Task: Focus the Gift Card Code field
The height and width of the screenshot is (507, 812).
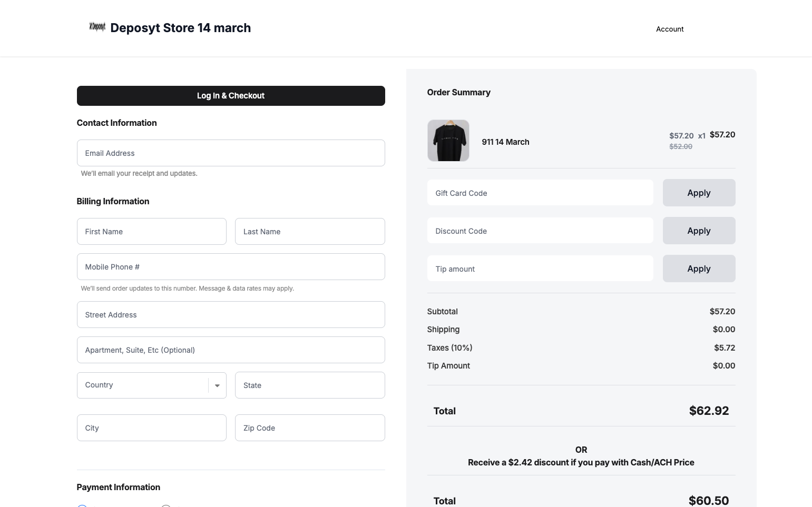Action: 540,193
